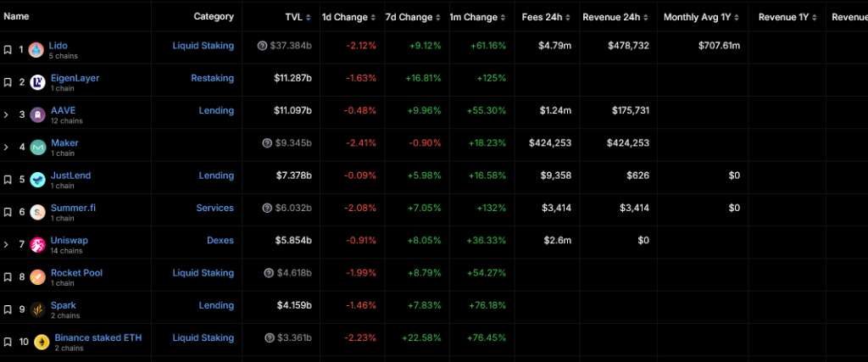
Task: Toggle bookmark for EigenLayer
Action: 7,82
